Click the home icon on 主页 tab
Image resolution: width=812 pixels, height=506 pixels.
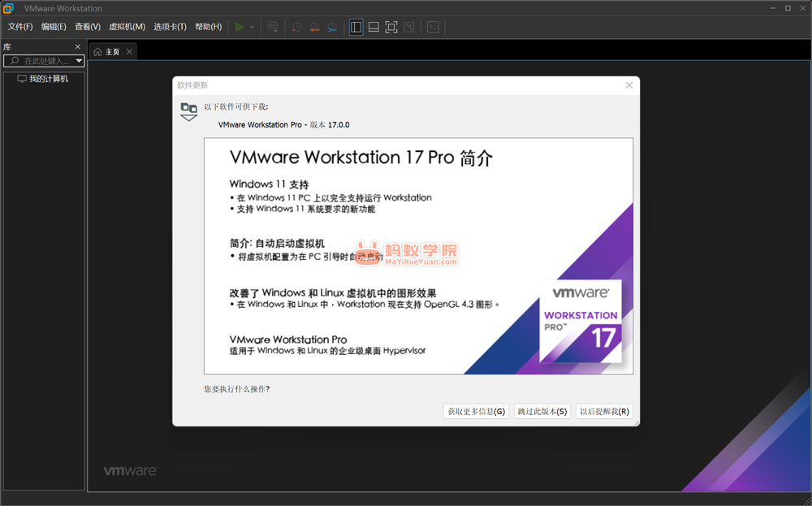[x=97, y=52]
